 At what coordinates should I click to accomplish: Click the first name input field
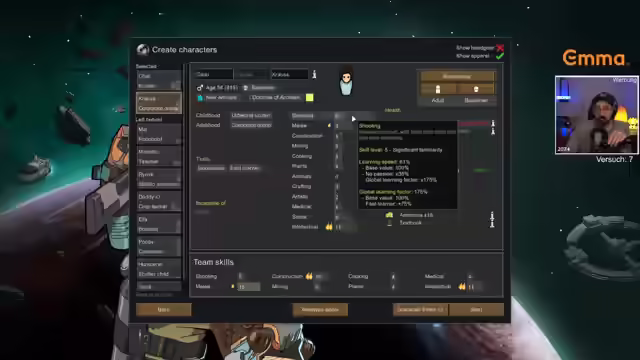213,74
